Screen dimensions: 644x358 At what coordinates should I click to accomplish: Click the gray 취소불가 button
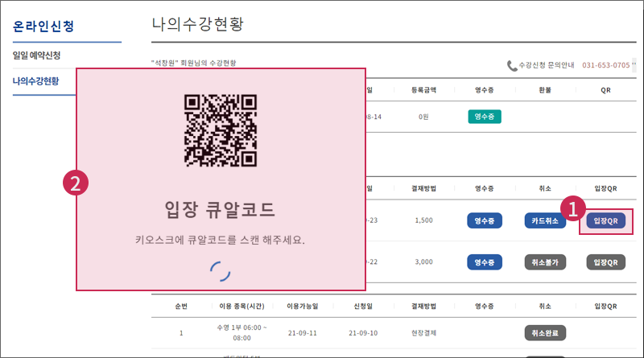click(x=545, y=262)
